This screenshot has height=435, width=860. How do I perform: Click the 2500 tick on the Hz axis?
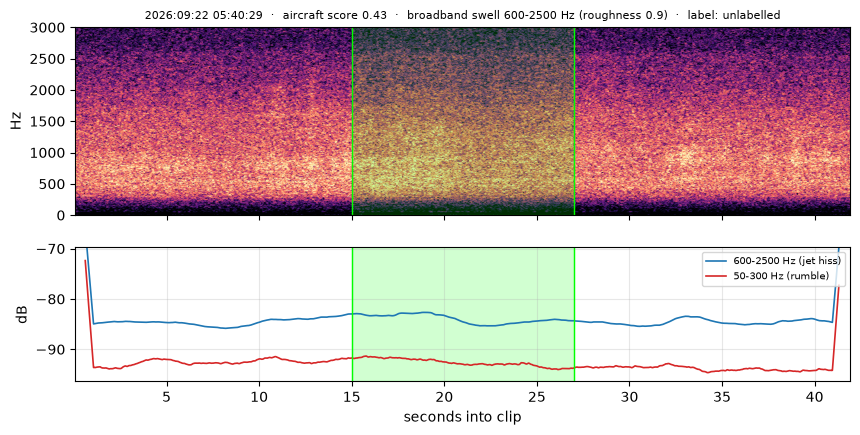[50, 59]
